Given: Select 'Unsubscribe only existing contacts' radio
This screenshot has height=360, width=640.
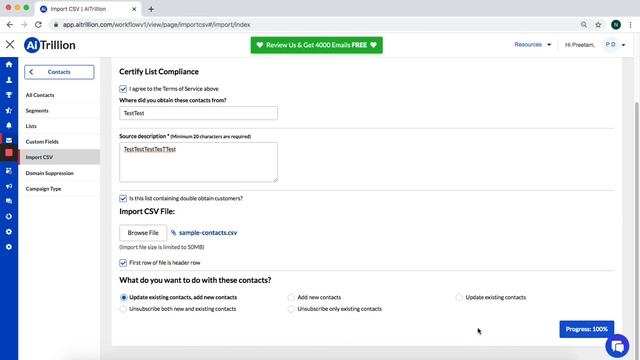Looking at the screenshot, I should click(x=291, y=309).
